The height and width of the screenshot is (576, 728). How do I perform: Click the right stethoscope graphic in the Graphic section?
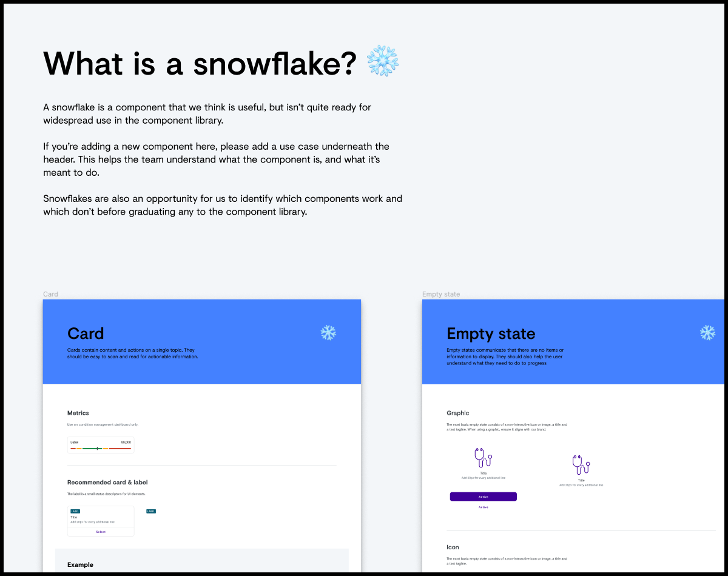click(x=581, y=465)
